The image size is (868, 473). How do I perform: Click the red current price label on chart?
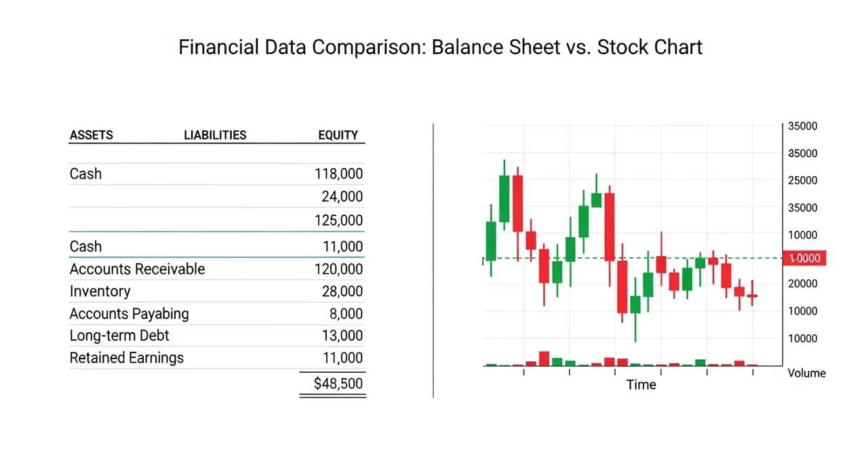pyautogui.click(x=804, y=258)
